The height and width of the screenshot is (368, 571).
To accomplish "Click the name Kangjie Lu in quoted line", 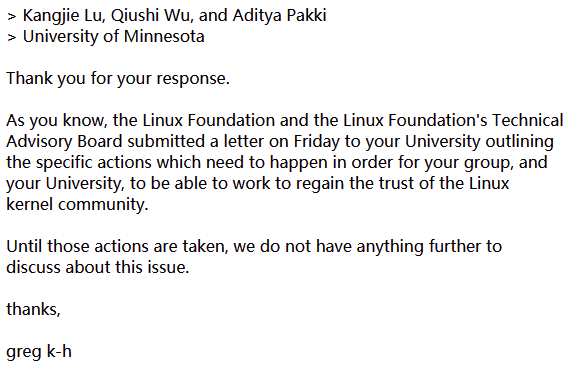I will point(64,16).
